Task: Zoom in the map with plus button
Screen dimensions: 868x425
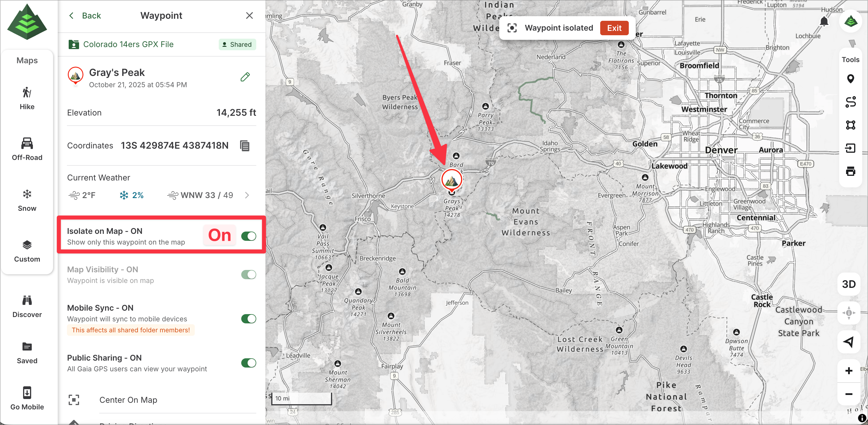Action: tap(848, 371)
